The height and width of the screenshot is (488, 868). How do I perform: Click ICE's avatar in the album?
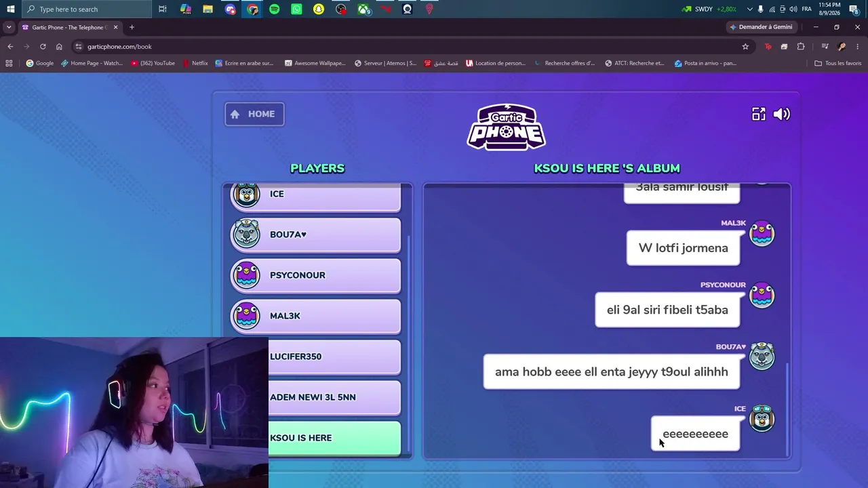coord(762,419)
